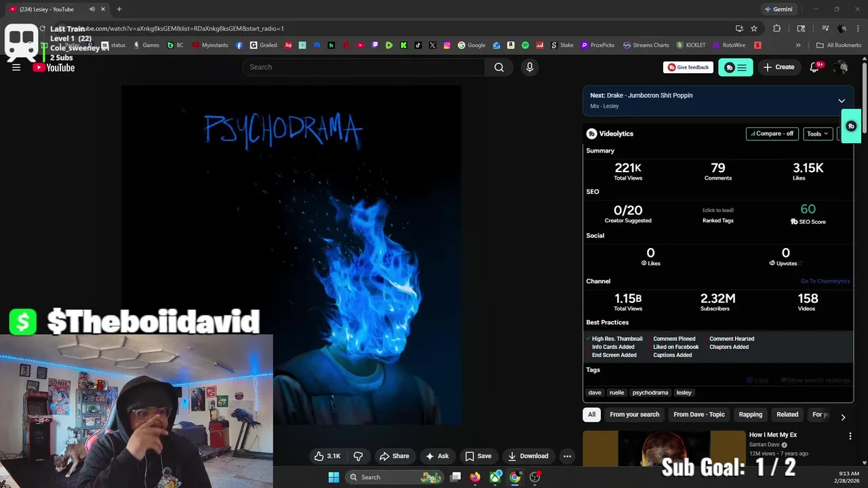The width and height of the screenshot is (868, 488).
Task: Click the YouTube home logo
Action: click(54, 67)
